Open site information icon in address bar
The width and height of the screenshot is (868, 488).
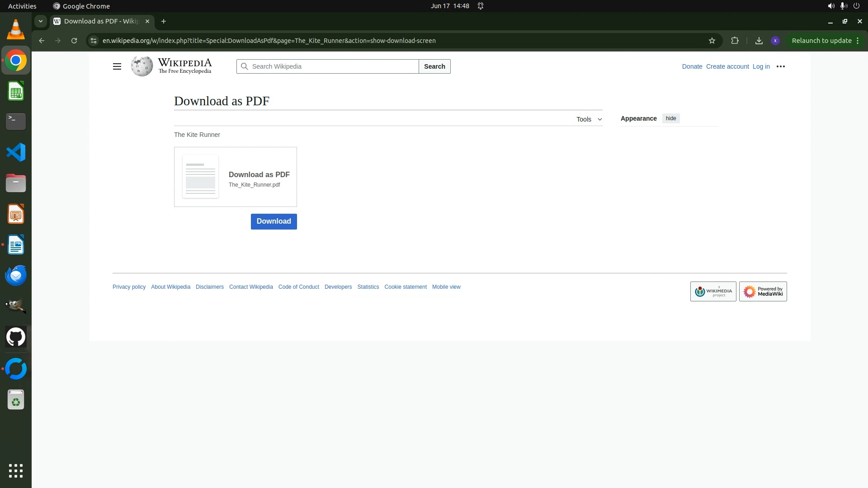[x=93, y=41]
